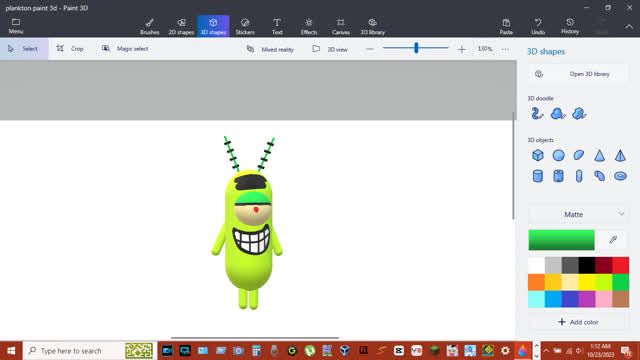Select the curved cylinder 3D object
Image resolution: width=640 pixels, height=360 pixels.
[599, 176]
